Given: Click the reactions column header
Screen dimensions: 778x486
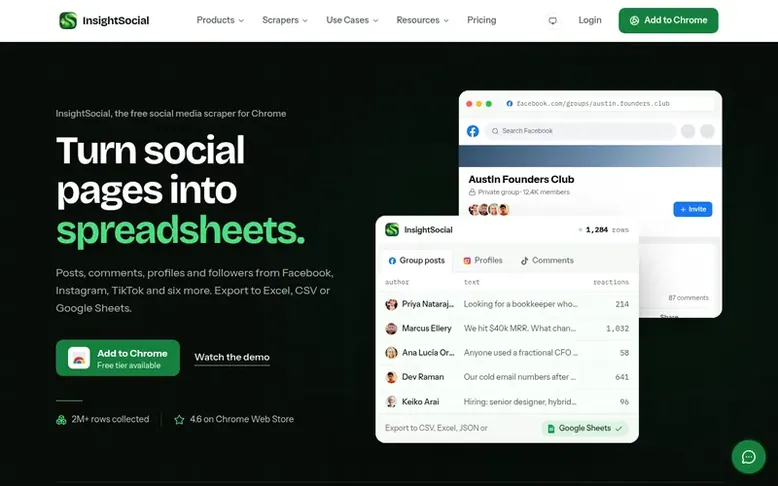Looking at the screenshot, I should (x=611, y=282).
